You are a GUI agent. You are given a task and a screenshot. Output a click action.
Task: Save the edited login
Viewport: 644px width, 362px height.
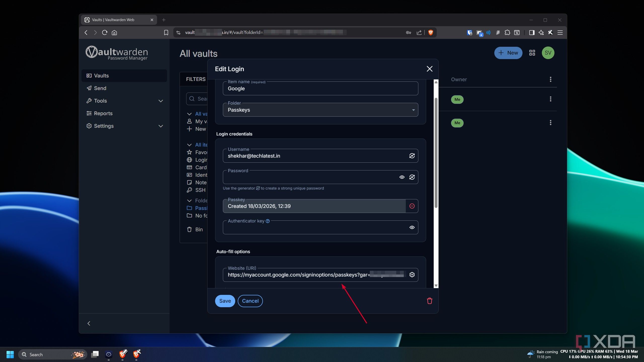tap(225, 301)
